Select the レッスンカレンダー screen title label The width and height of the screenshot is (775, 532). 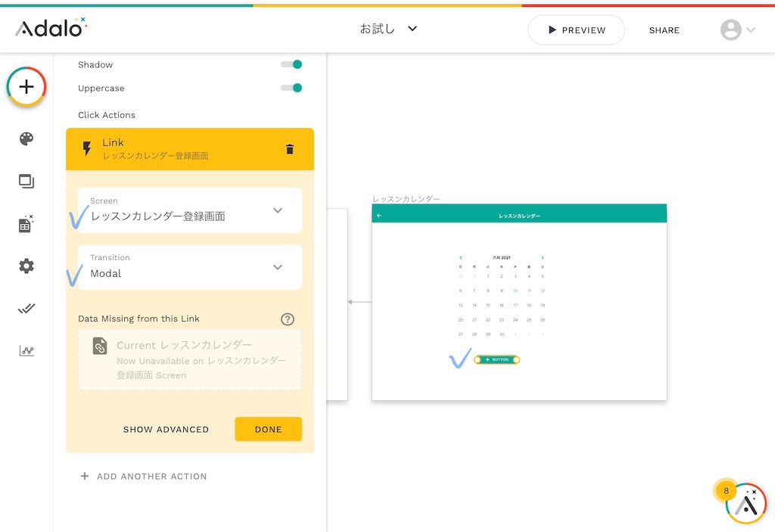pyautogui.click(x=406, y=199)
